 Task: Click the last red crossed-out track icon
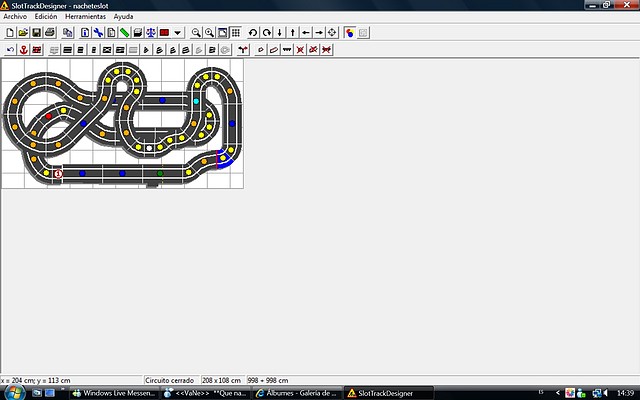pos(326,50)
